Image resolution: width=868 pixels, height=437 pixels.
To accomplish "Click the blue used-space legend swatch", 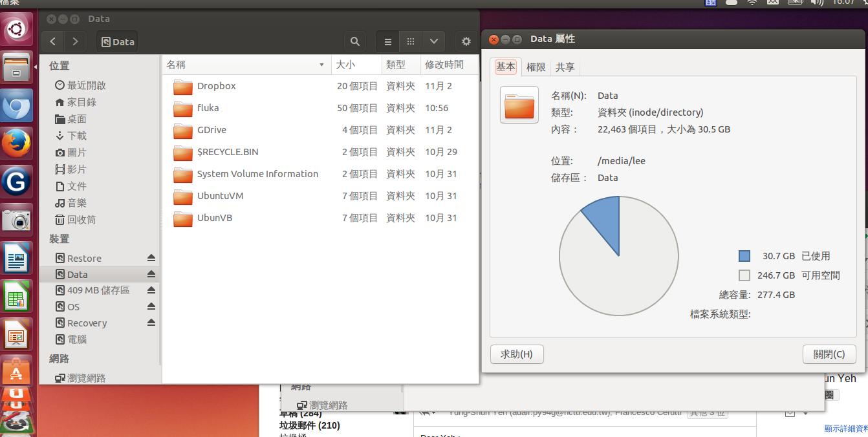I will click(744, 256).
